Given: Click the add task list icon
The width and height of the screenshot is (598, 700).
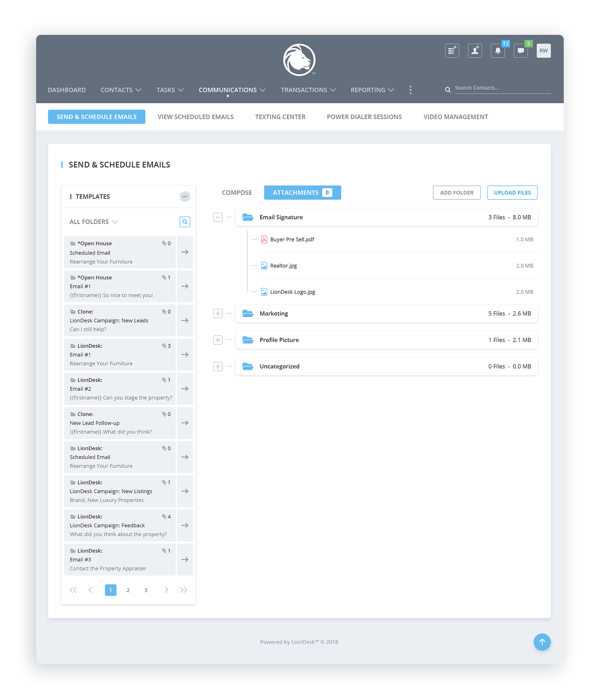Looking at the screenshot, I should (452, 51).
